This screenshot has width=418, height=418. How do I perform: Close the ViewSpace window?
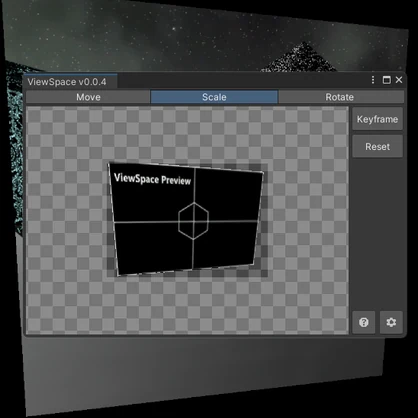coord(399,80)
